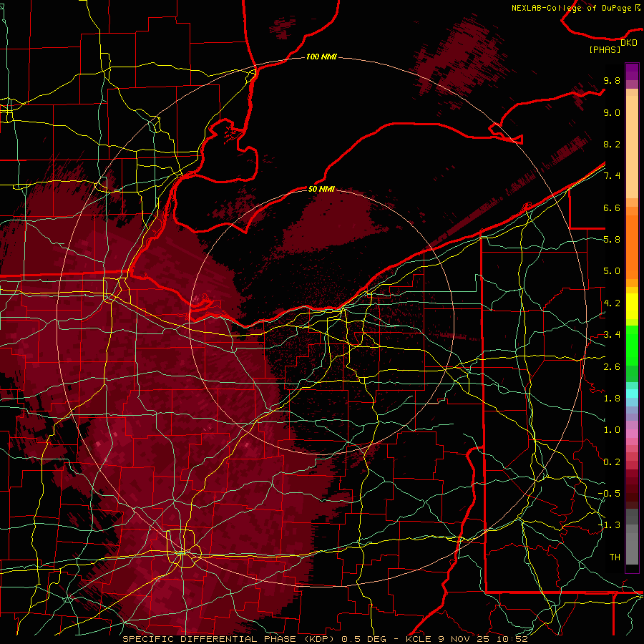Viewport: 644px width, 644px height.
Task: Click the gray segment of the color bar
Action: 632,537
